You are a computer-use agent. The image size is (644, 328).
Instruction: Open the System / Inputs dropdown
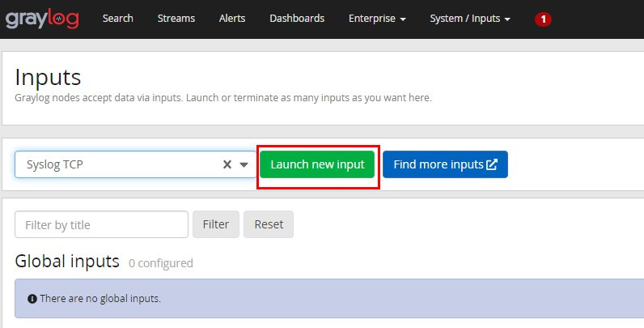coord(470,19)
